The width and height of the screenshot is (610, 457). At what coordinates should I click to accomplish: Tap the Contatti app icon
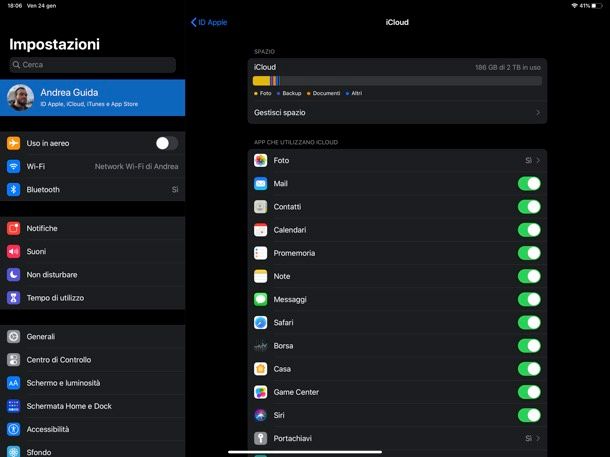(x=260, y=207)
